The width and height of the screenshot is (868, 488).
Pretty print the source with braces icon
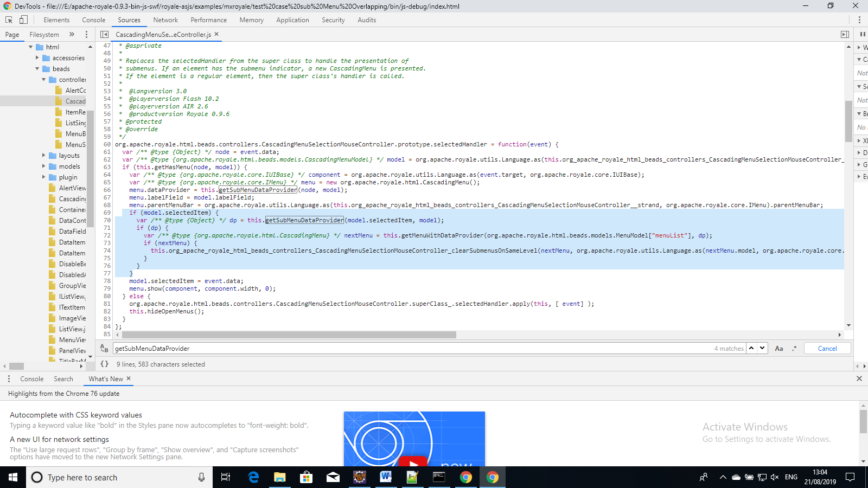point(105,364)
